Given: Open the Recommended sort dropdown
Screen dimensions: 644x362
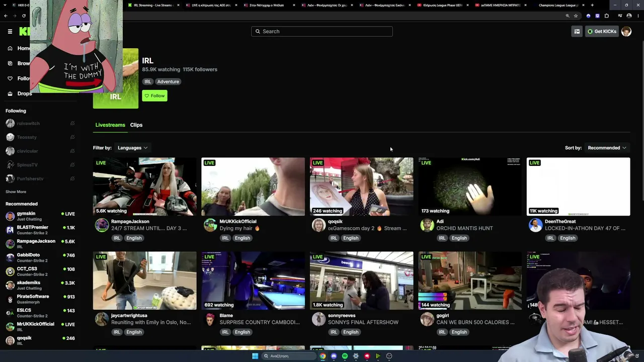Looking at the screenshot, I should (x=607, y=148).
